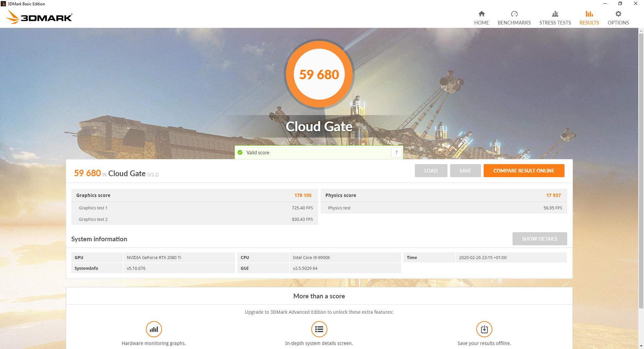Click COMPARE RESULT ONLINE
Screen dimensions: 644x349
tap(524, 170)
